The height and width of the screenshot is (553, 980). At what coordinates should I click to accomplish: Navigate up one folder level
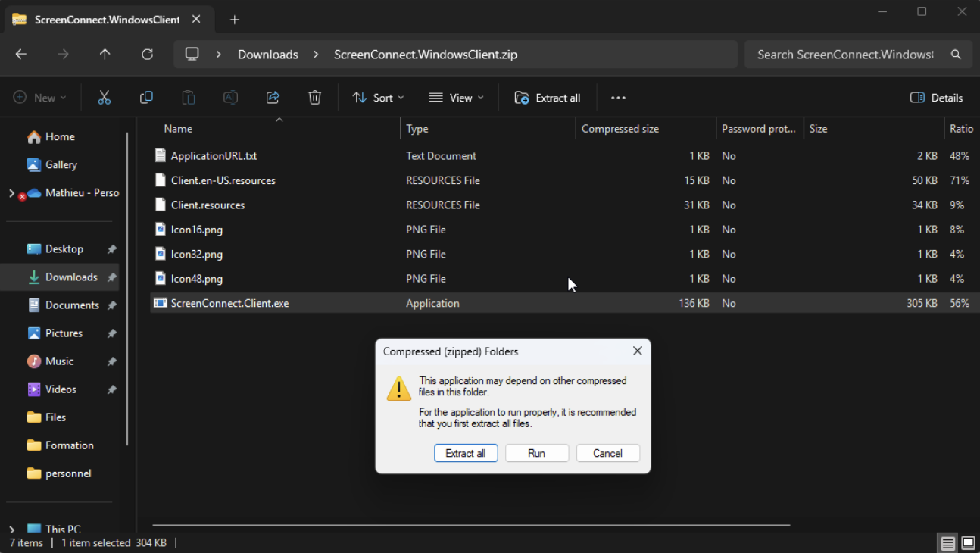point(105,54)
